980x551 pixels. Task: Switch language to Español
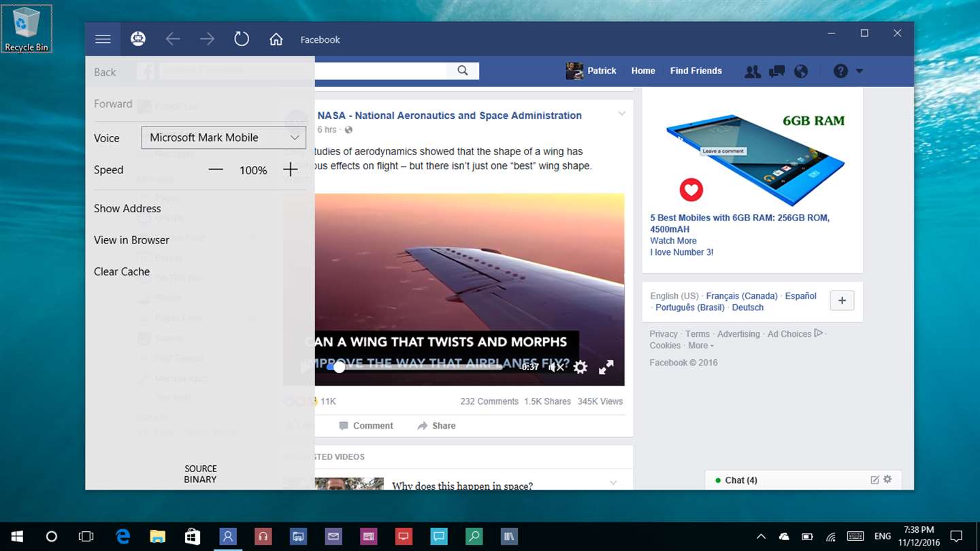point(801,296)
